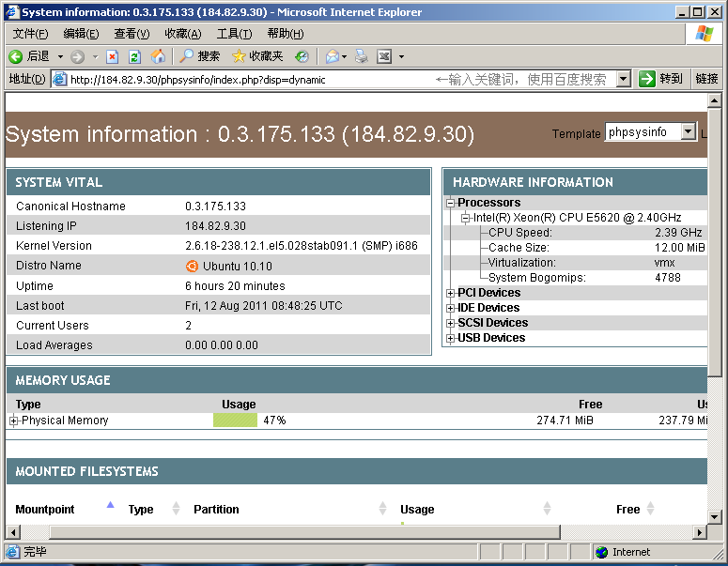Click the vertical scrollbar down arrow
The image size is (728, 566).
pyautogui.click(x=714, y=516)
